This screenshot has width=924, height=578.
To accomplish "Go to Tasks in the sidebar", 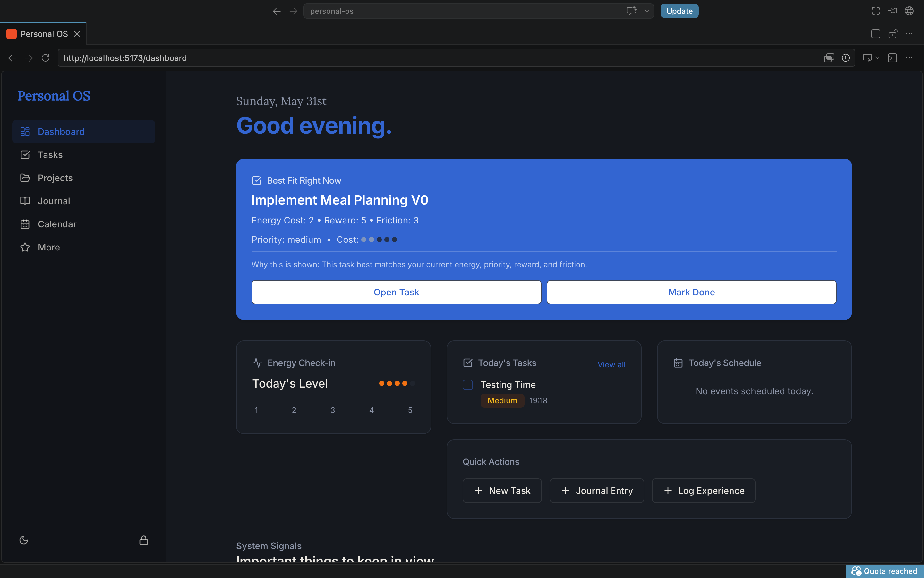I will pyautogui.click(x=84, y=155).
